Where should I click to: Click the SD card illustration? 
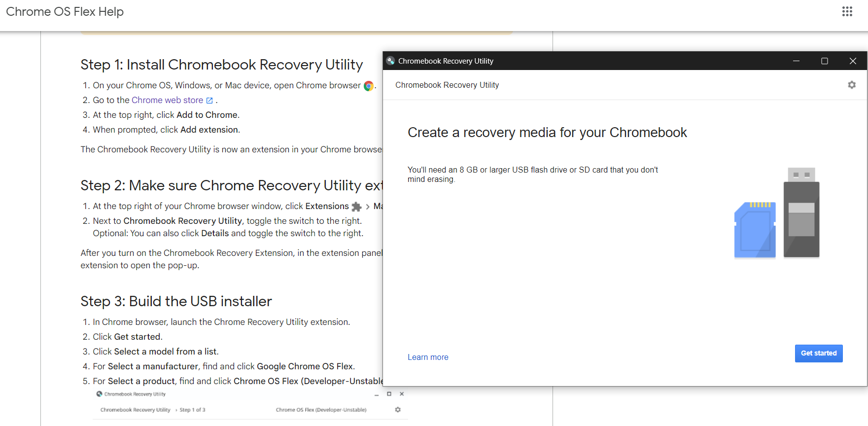tap(755, 230)
